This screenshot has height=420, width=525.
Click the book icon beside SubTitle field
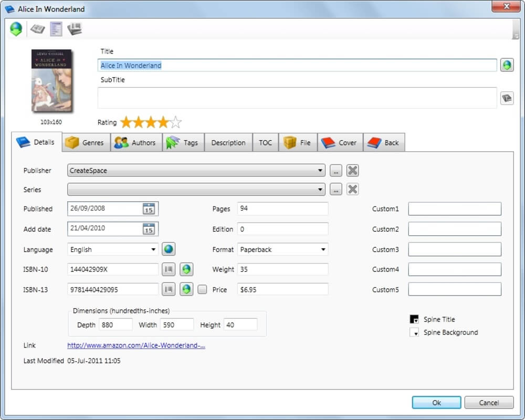click(x=507, y=98)
